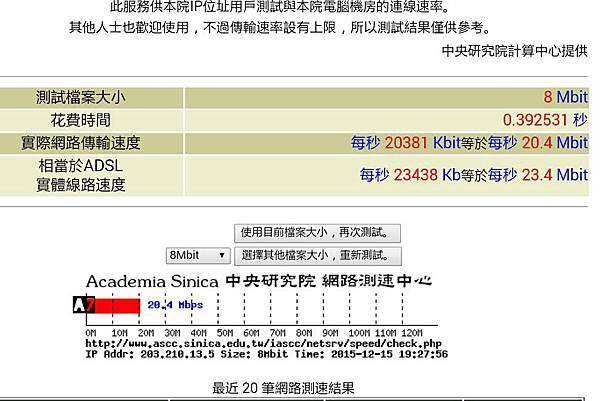Click the '花費時間' row label
This screenshot has width=600, height=401.
click(x=81, y=121)
